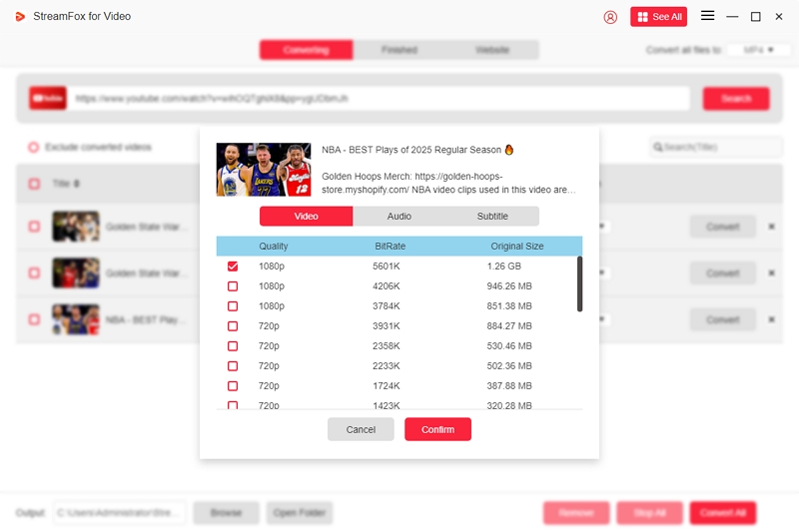Click the Remove button
The image size is (799, 532).
click(x=576, y=513)
